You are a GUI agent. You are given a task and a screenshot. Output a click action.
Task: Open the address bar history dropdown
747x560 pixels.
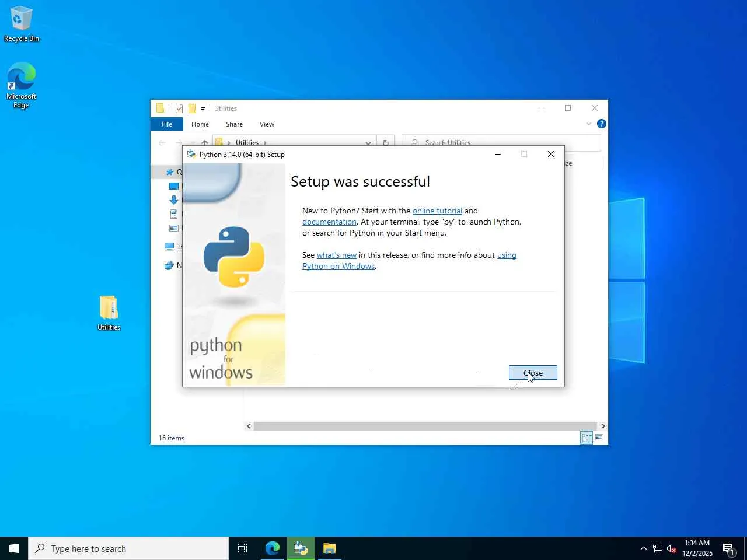368,142
